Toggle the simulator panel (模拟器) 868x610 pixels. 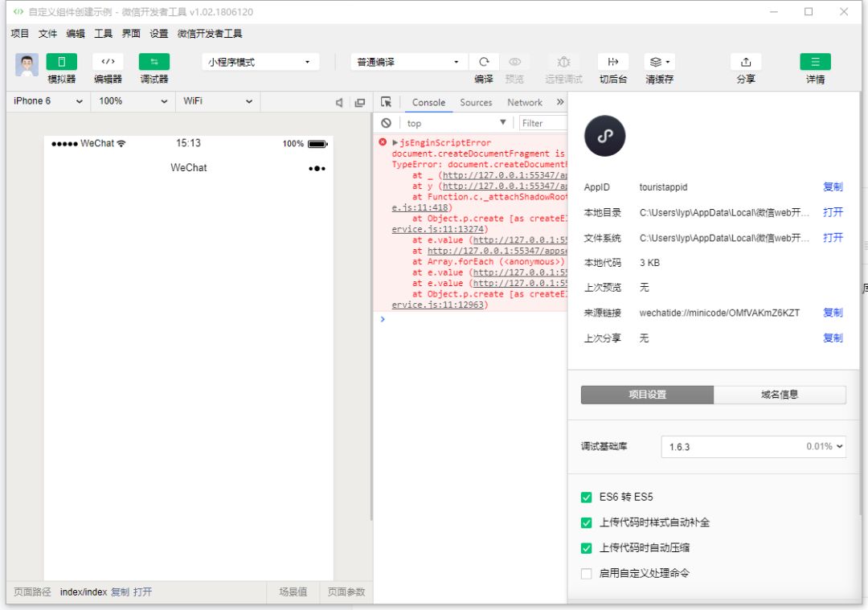coord(61,61)
